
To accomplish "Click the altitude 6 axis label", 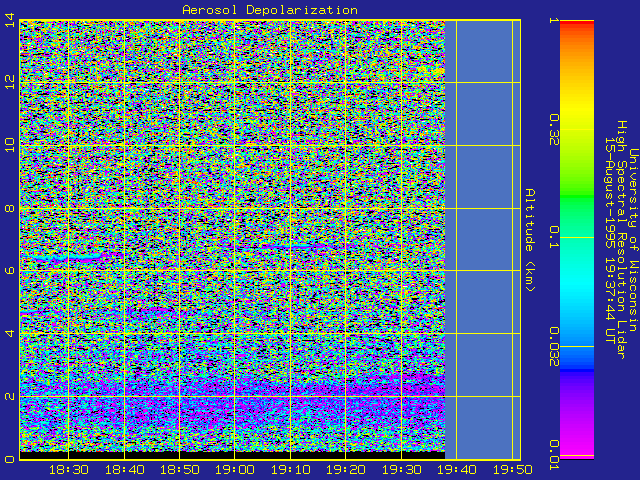I will pyautogui.click(x=10, y=271).
